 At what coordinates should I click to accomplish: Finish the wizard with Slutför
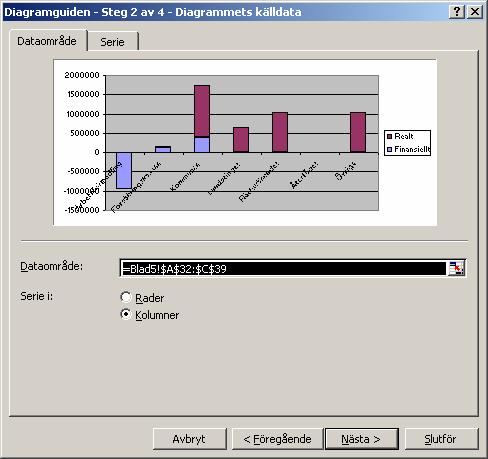point(441,439)
